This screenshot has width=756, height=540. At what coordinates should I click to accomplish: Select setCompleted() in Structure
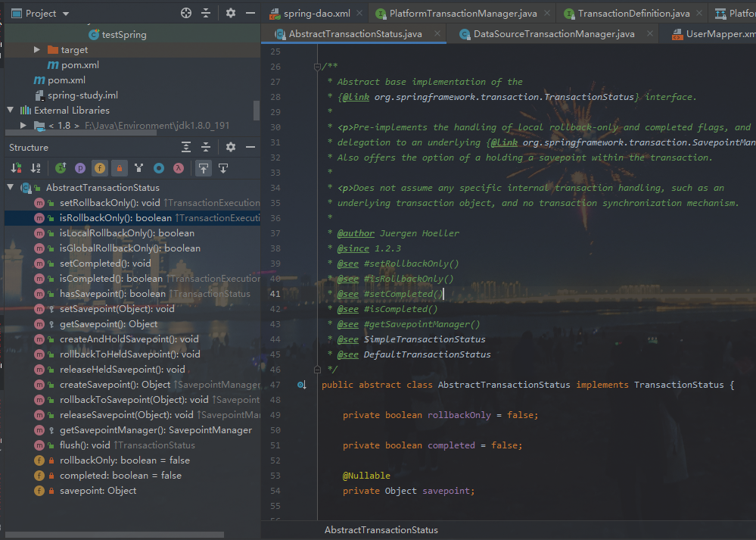coord(105,264)
